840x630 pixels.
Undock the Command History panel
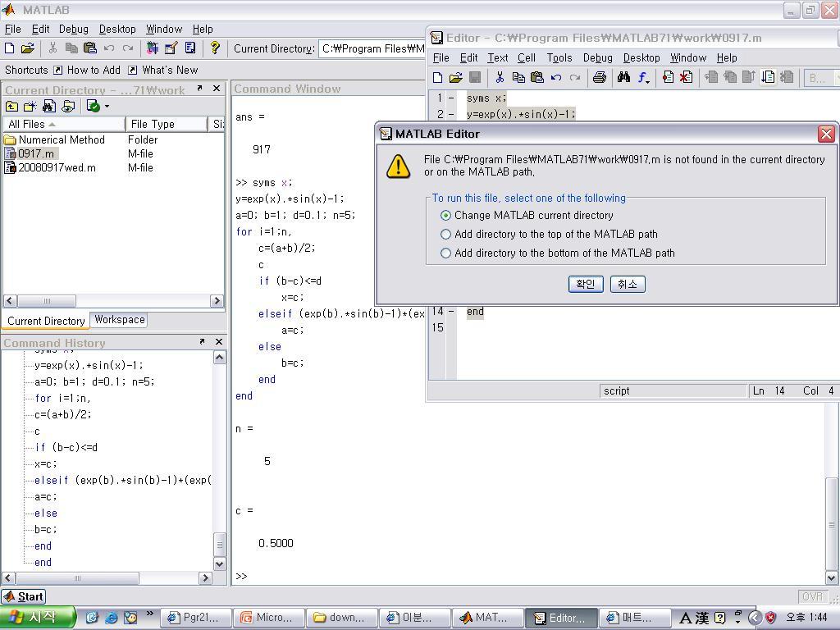(202, 341)
